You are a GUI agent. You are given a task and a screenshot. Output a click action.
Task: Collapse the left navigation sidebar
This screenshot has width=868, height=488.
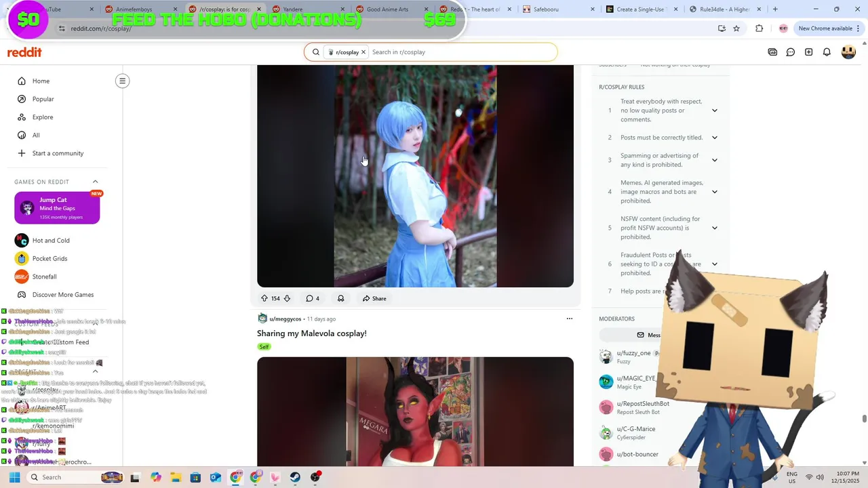pos(122,81)
